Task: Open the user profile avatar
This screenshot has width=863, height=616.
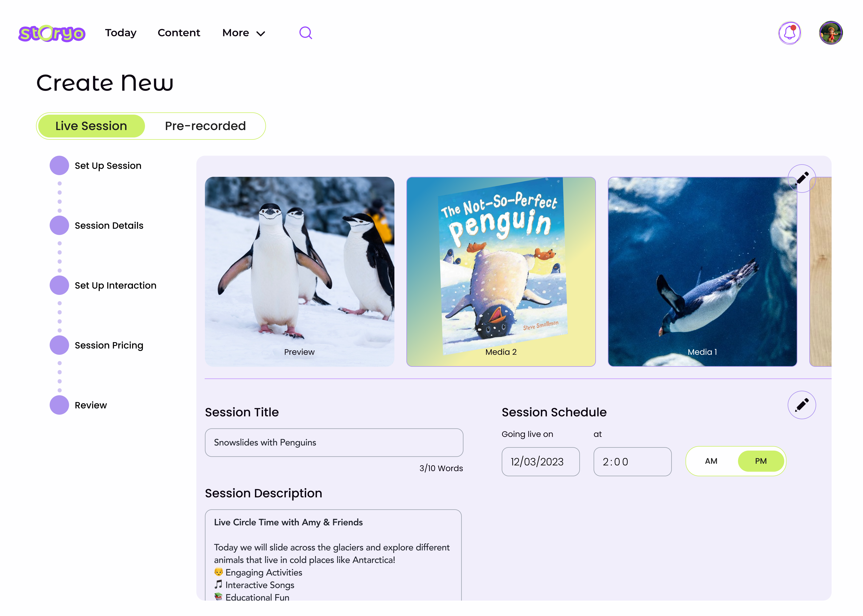Action: click(x=831, y=33)
